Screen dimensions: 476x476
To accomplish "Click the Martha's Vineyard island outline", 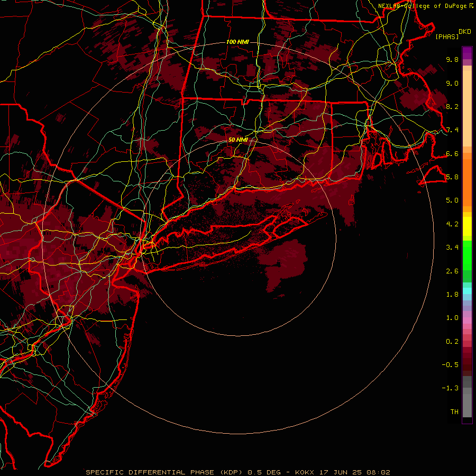I will point(434,176).
